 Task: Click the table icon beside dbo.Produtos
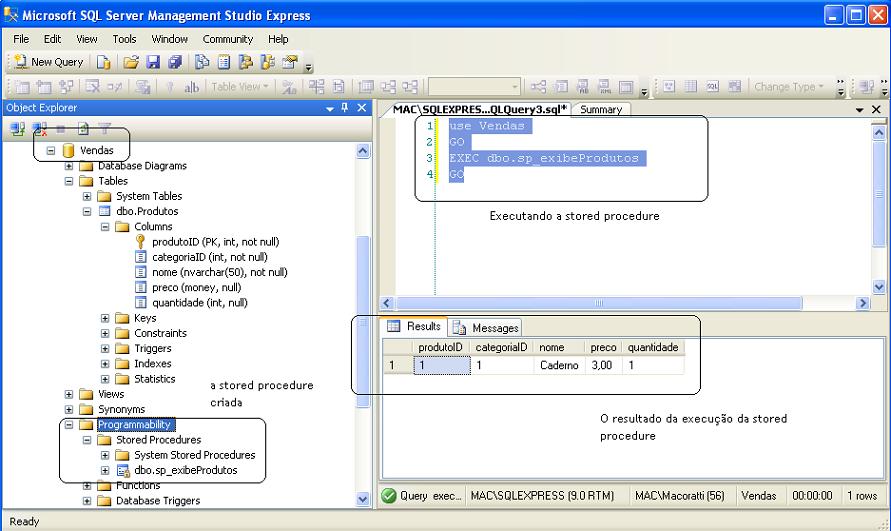click(105, 211)
